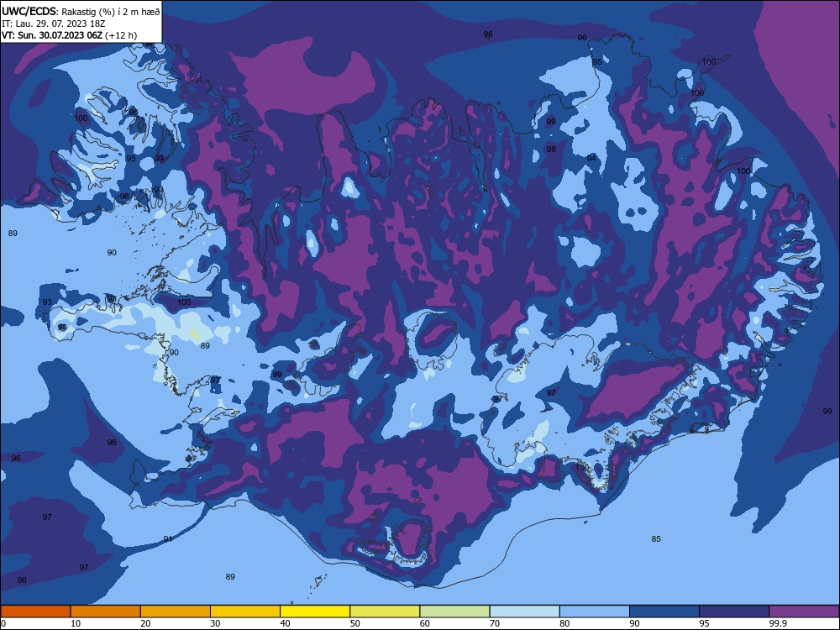Select the legend tick label '40'
Image resolution: width=840 pixels, height=630 pixels.
285,623
